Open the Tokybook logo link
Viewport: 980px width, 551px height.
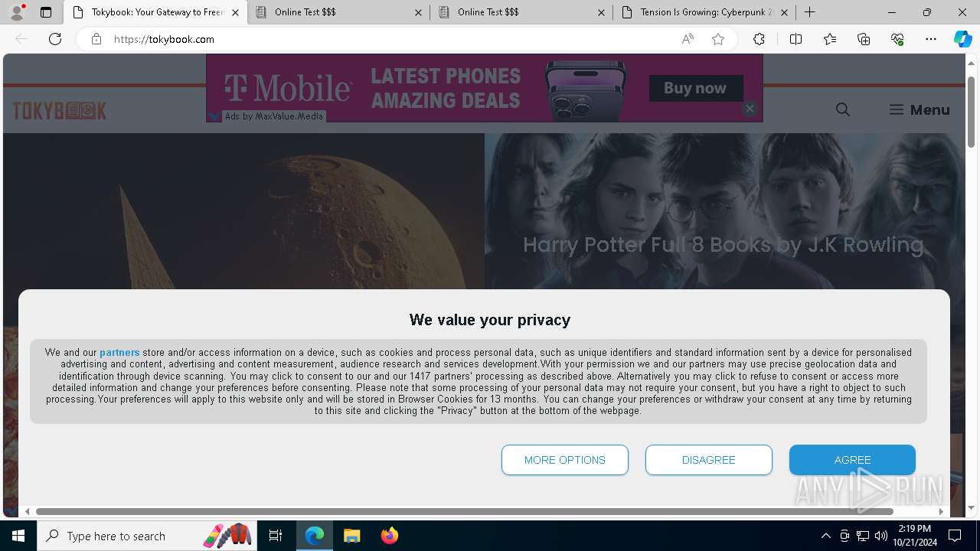(60, 111)
